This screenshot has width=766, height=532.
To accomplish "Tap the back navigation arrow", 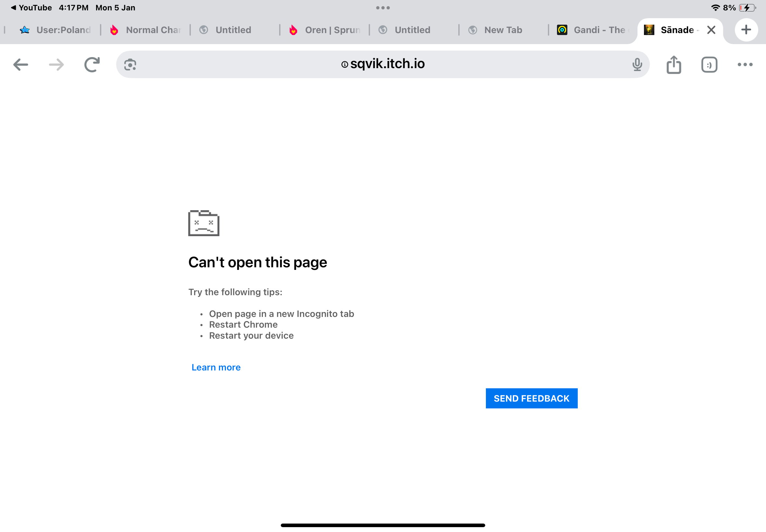I will coord(21,65).
